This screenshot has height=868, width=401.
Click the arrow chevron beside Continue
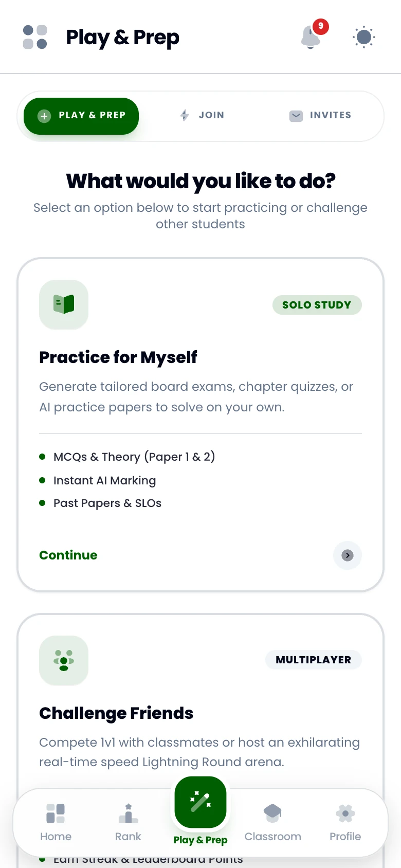point(348,555)
